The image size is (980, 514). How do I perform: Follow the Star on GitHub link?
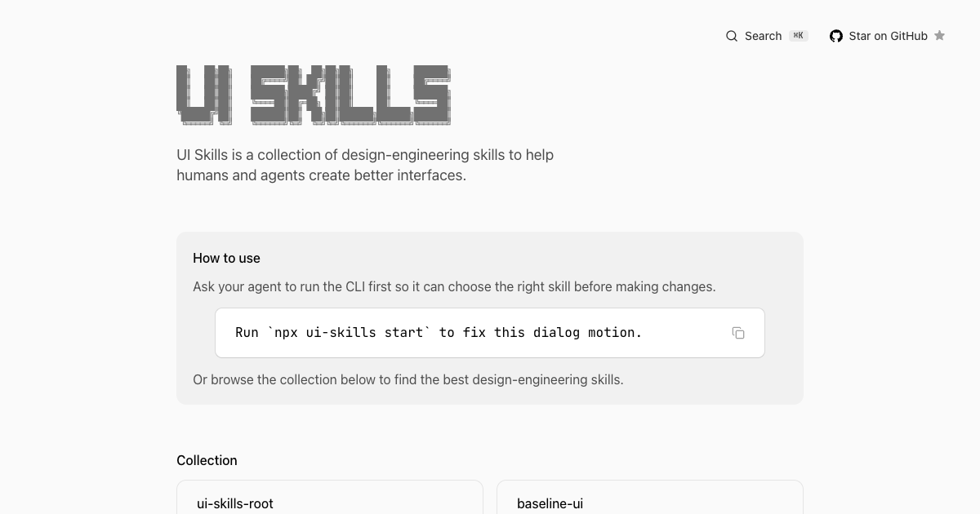888,36
